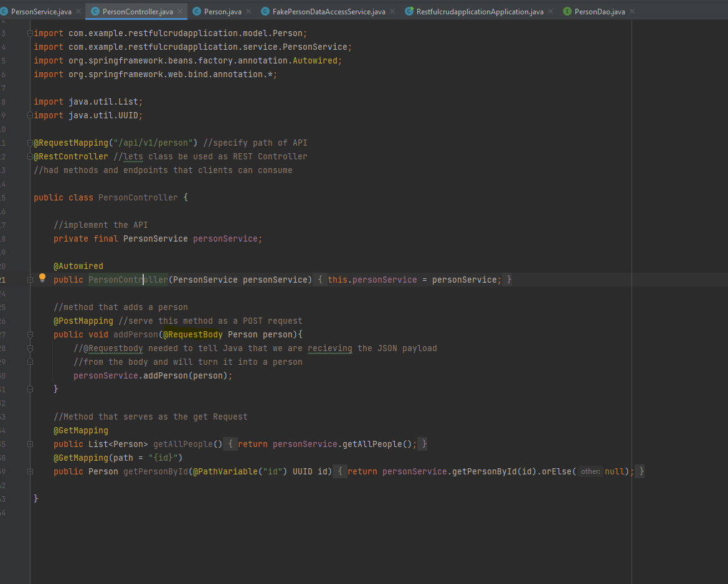This screenshot has width=728, height=584.
Task: Click the Autowired import line
Action: (x=187, y=61)
